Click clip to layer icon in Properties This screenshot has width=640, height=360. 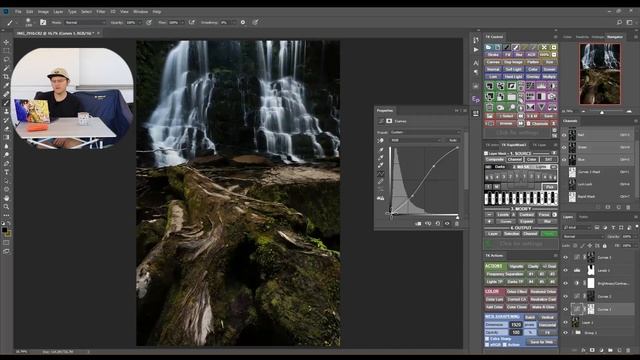pos(418,224)
